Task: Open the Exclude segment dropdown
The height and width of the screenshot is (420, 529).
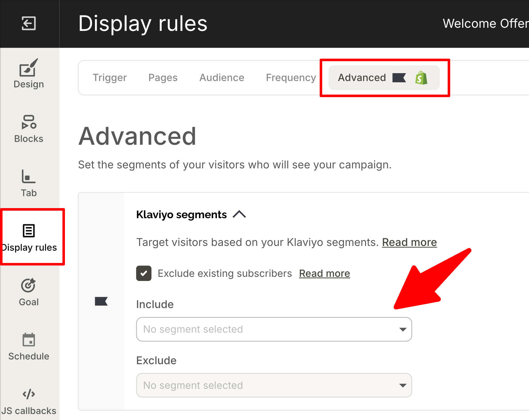Action: click(x=274, y=385)
